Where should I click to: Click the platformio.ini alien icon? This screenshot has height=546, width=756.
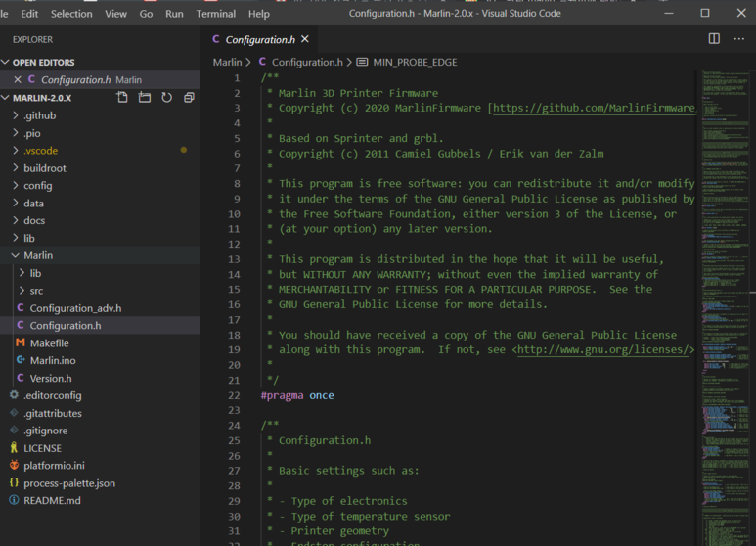tap(14, 465)
